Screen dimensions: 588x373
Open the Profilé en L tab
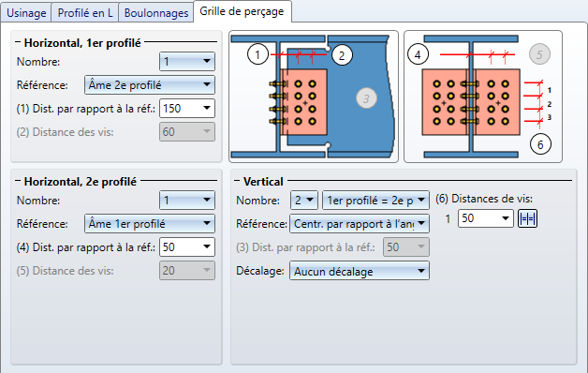[85, 13]
